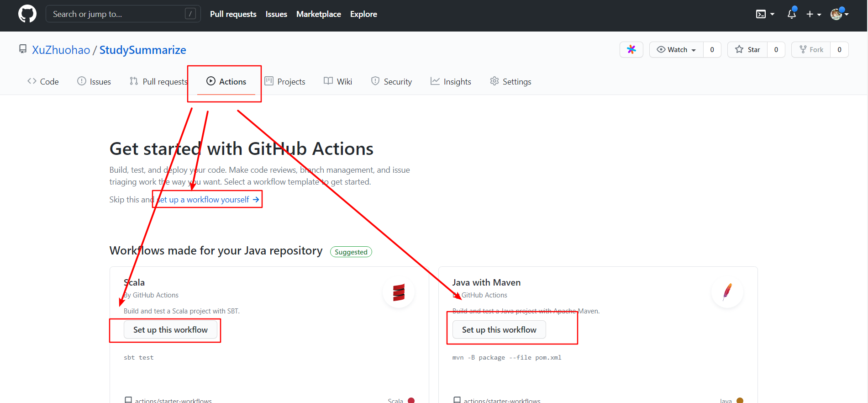The height and width of the screenshot is (403, 868).
Task: Click the Apache Maven feather icon
Action: coord(727,292)
